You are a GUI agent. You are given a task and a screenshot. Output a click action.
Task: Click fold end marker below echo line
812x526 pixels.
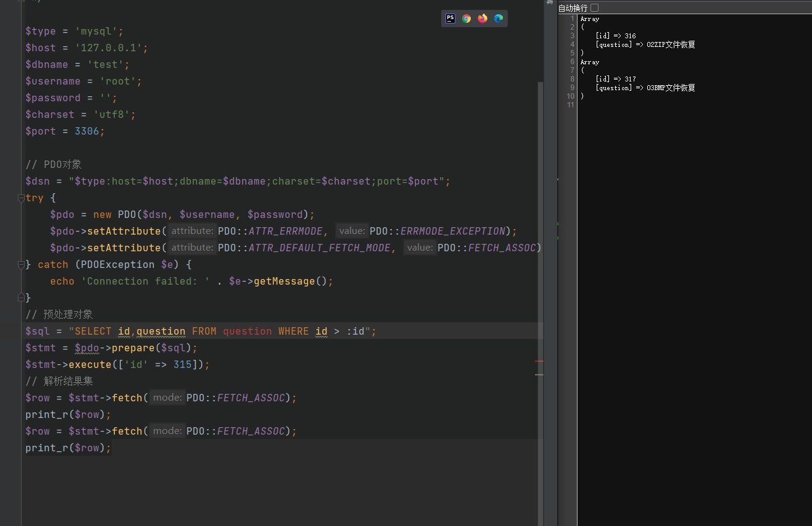coord(20,298)
